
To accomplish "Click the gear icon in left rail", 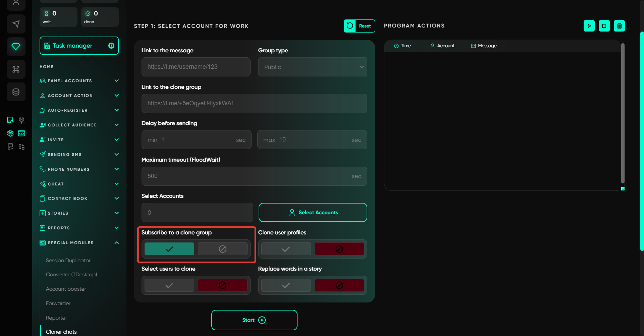I will click(x=10, y=133).
